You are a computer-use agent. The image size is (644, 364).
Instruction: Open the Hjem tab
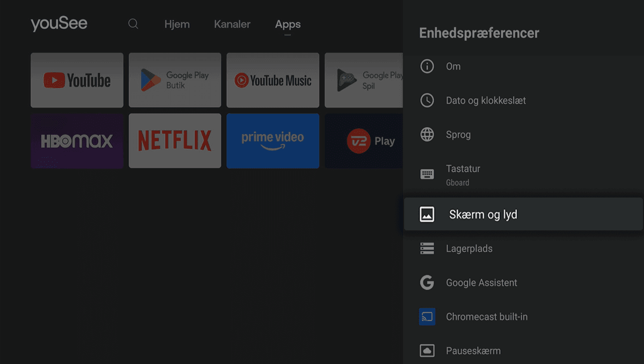coord(177,24)
